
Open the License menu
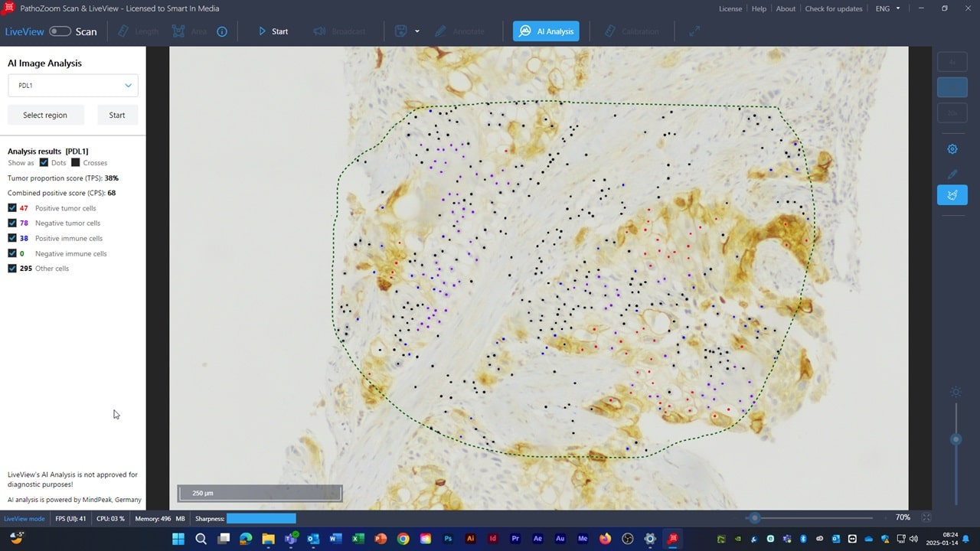click(x=730, y=8)
